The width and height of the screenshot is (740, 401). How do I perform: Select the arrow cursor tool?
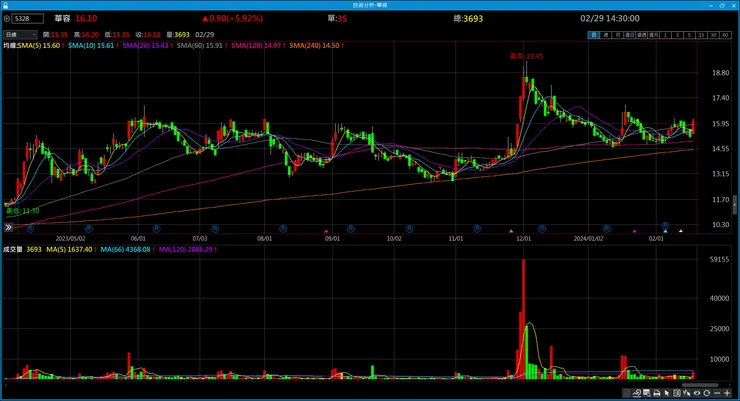[667, 393]
